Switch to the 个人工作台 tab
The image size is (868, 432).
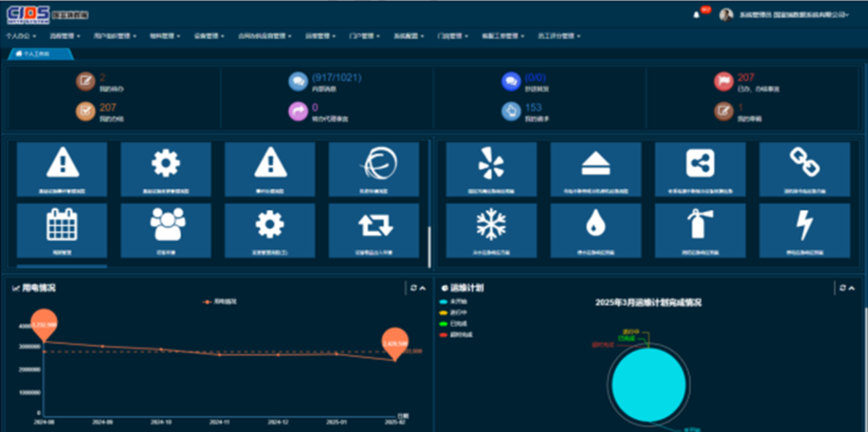(40, 54)
